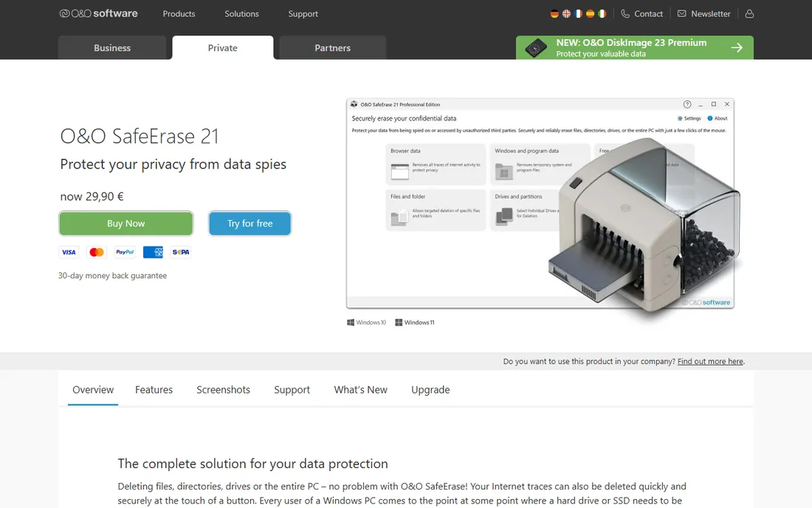
Task: Open the Features product tab
Action: 154,390
